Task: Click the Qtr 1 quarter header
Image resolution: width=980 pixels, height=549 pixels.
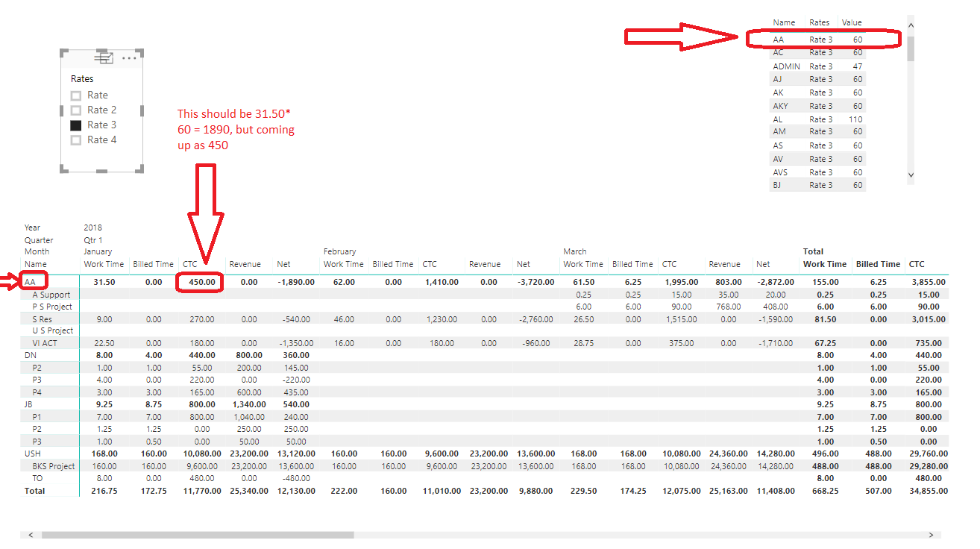Action: click(94, 240)
